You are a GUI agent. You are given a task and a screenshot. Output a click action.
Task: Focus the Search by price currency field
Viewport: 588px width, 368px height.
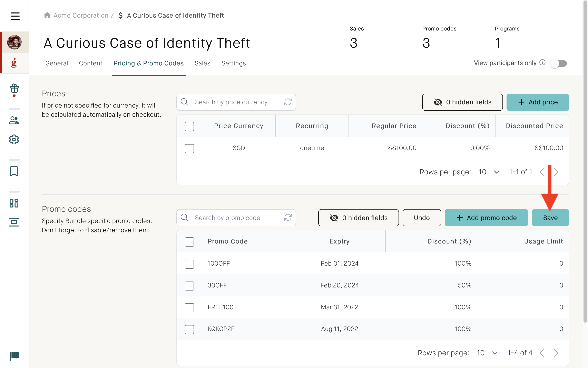click(236, 102)
